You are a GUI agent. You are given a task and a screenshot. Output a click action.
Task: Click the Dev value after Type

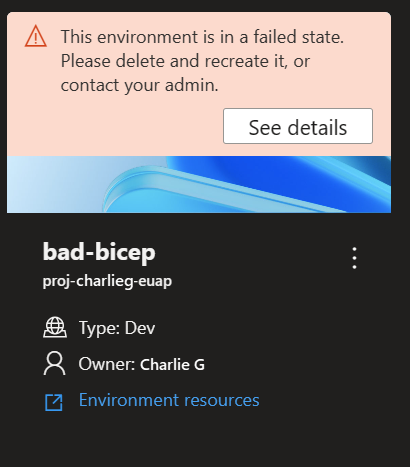(140, 328)
